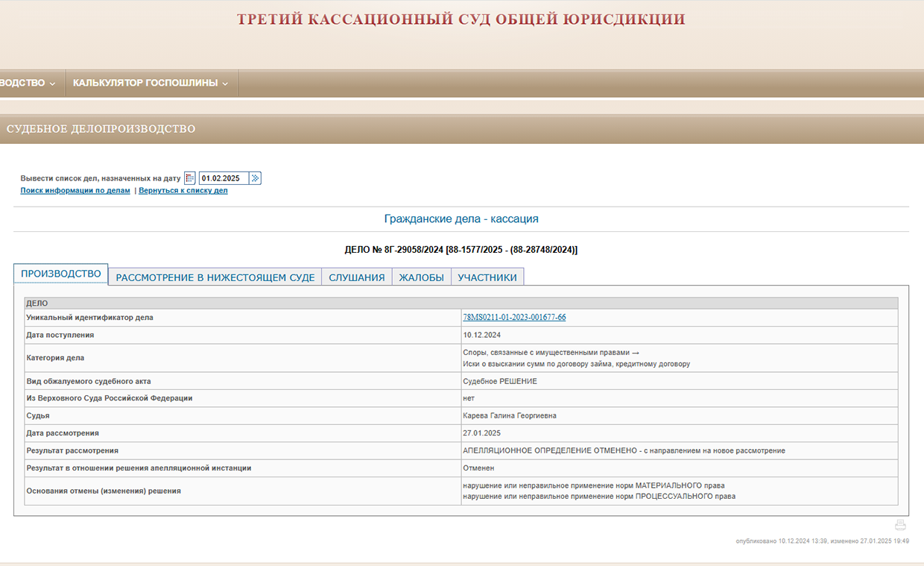Image resolution: width=924 pixels, height=566 pixels.
Task: Click the judge name Карева Галина Георгиевна
Action: 509,415
